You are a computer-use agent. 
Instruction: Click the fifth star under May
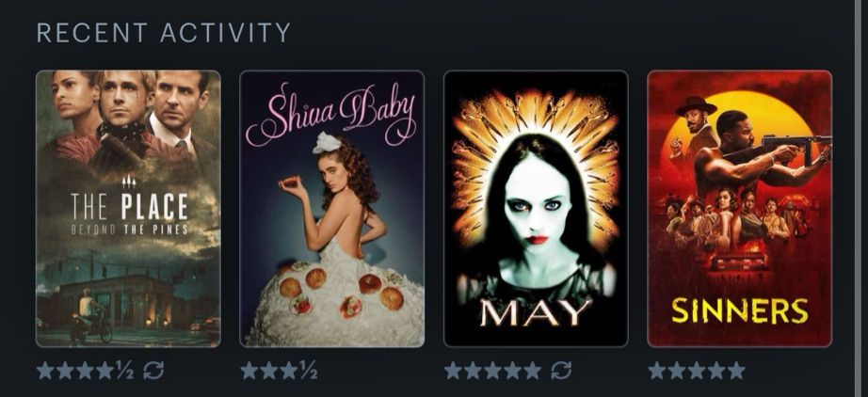coord(533,371)
